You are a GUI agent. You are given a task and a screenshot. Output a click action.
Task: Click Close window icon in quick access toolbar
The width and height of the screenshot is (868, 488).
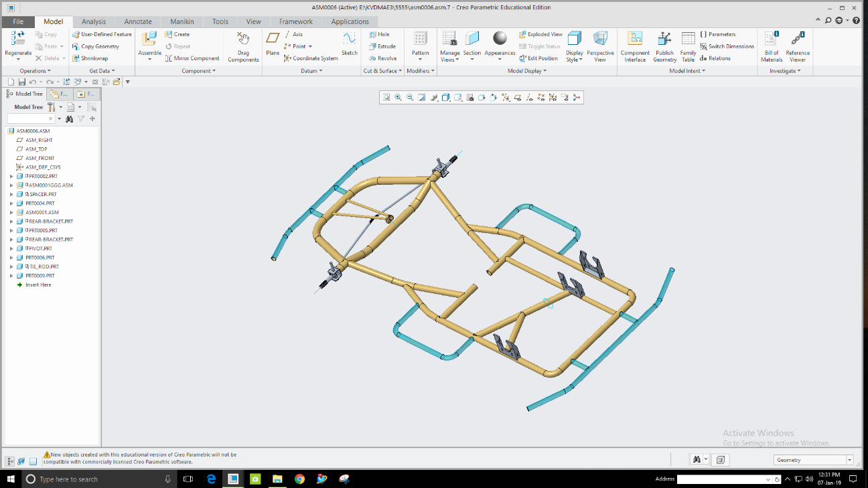95,82
